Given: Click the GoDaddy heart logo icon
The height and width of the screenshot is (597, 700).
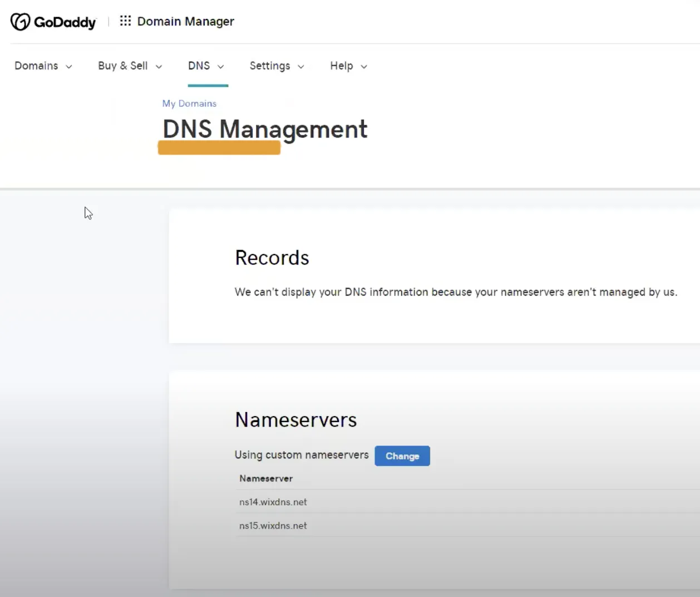Looking at the screenshot, I should [x=20, y=22].
